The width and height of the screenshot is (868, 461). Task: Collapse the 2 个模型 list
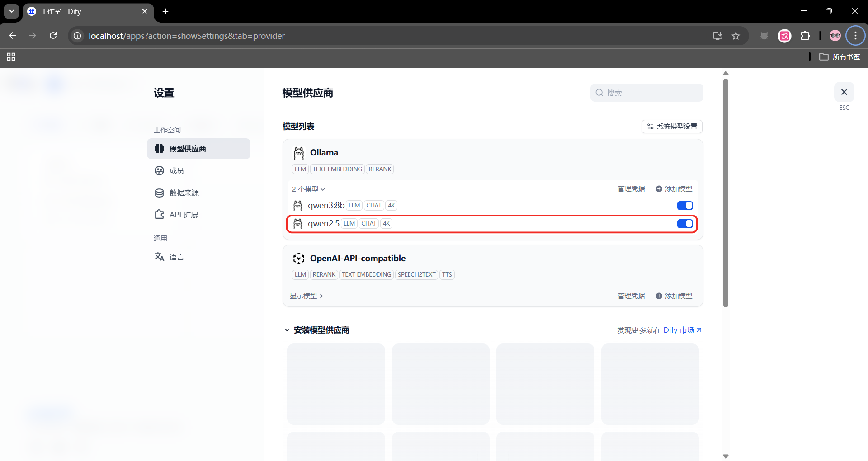309,189
